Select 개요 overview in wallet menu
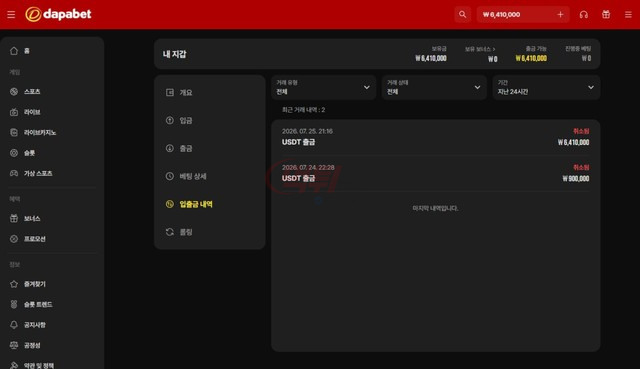This screenshot has width=640, height=369. [209, 93]
